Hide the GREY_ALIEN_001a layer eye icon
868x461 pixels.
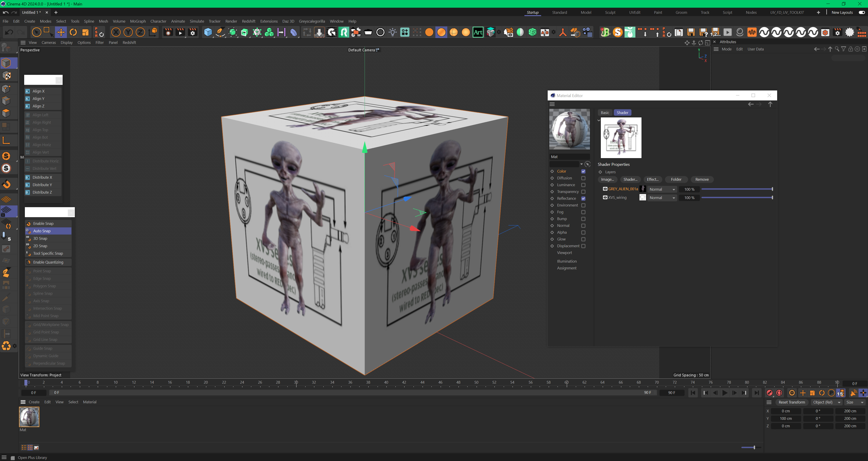(605, 189)
